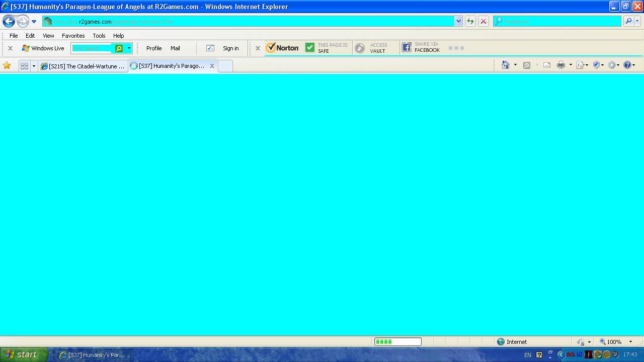Open Share via Facebook in Norton toolbar
The height and width of the screenshot is (362, 644).
coord(421,48)
